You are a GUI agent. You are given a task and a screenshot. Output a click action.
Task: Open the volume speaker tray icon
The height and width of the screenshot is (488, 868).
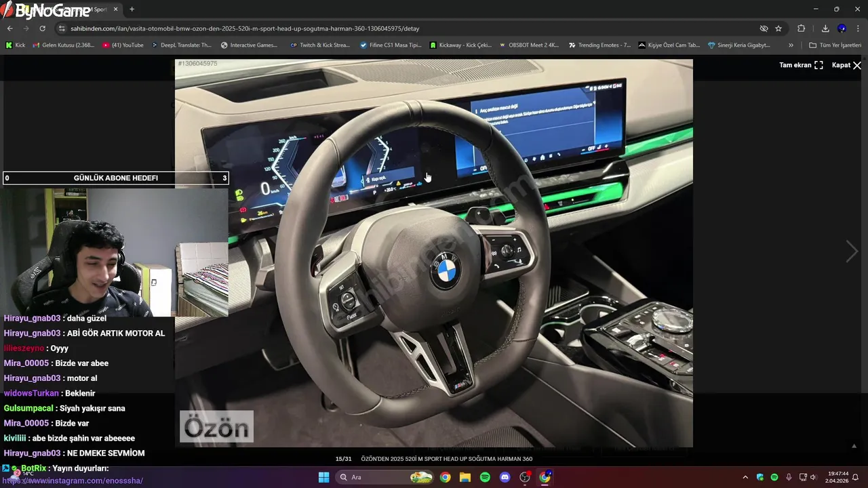click(x=813, y=477)
